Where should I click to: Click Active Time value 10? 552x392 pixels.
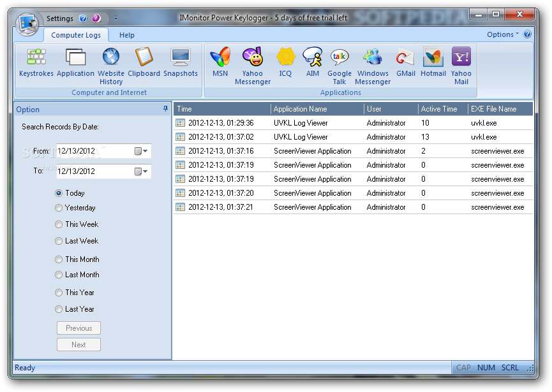425,123
